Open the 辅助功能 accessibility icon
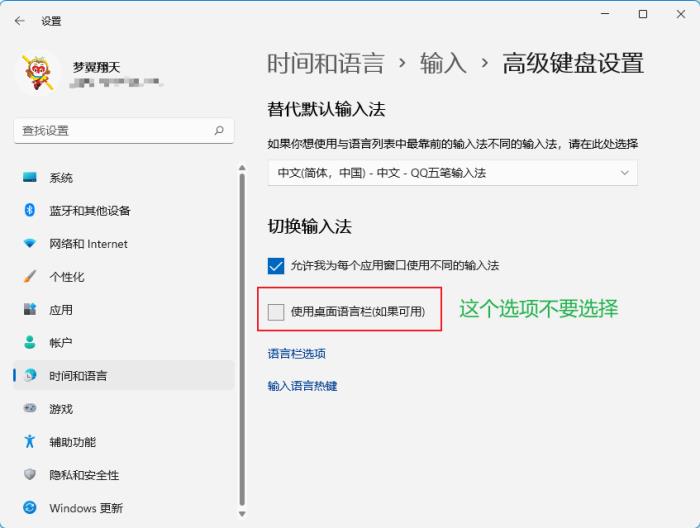Image resolution: width=700 pixels, height=528 pixels. pyautogui.click(x=30, y=442)
